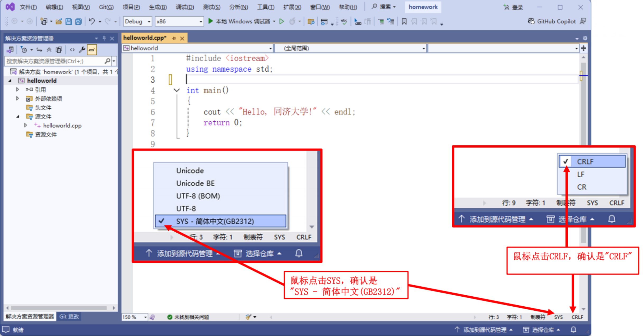Switch to the Git 更改 tab
The height and width of the screenshot is (336, 644).
point(69,316)
